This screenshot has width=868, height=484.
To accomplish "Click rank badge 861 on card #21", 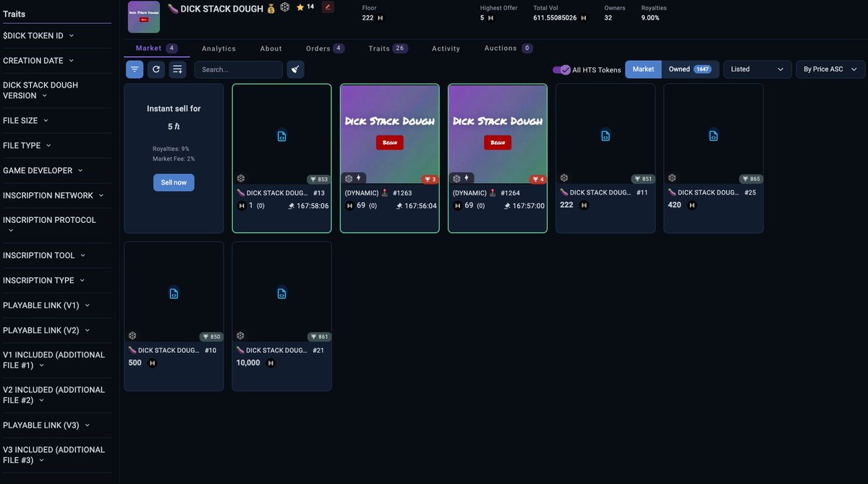I will pos(319,337).
